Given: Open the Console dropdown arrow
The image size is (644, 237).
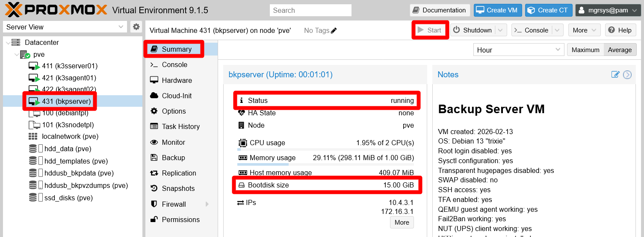Looking at the screenshot, I should coord(557,30).
